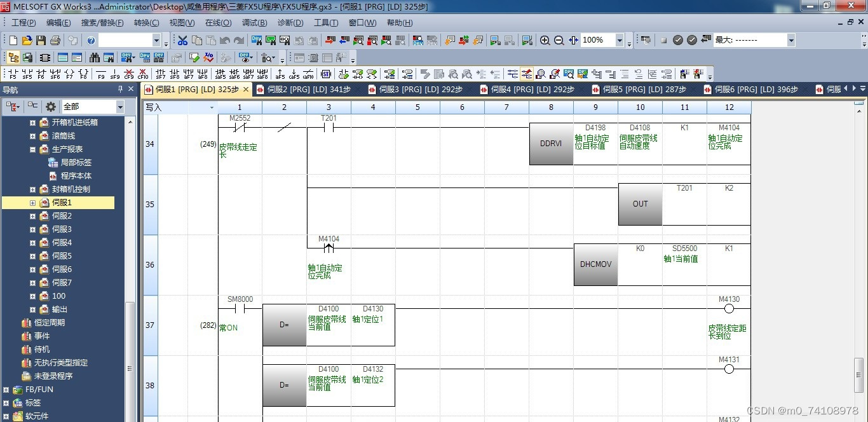
Task: Click the Zoom Out magnifier icon
Action: 559,40
